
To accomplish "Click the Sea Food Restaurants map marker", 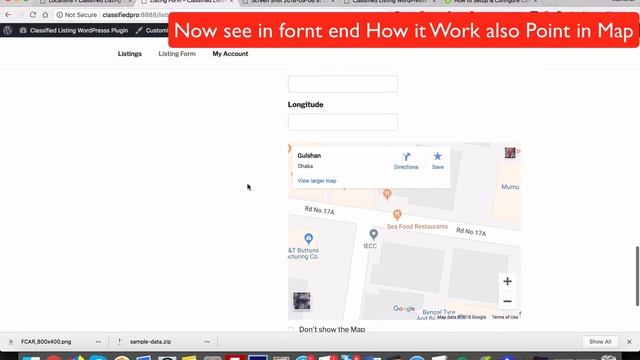I will (397, 214).
